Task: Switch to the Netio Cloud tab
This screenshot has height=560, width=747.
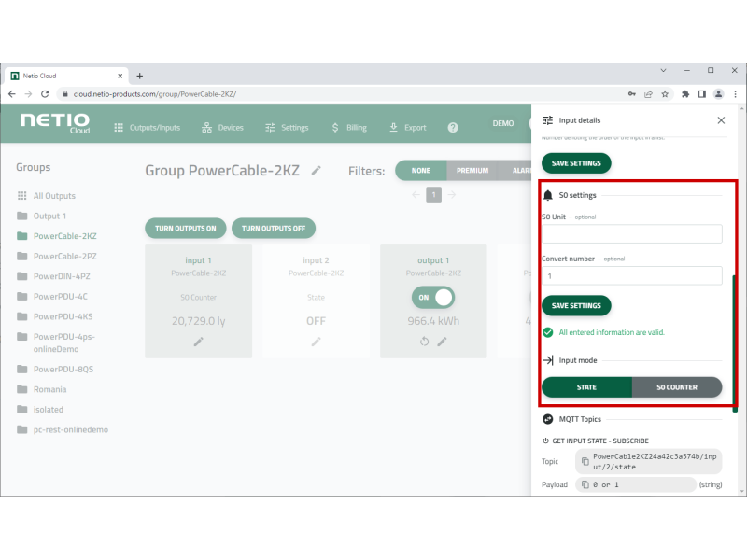Action: (66, 76)
